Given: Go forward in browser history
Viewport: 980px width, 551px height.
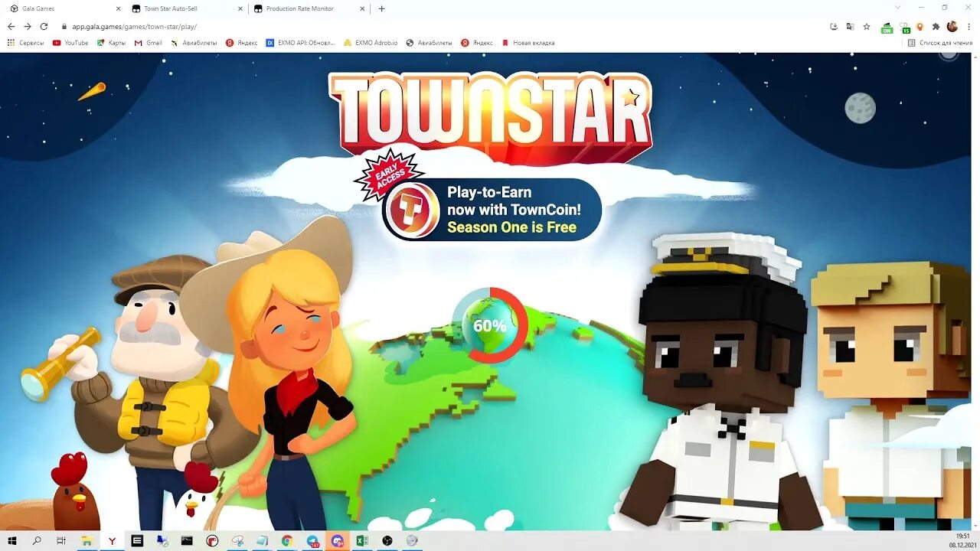Looking at the screenshot, I should [x=28, y=26].
